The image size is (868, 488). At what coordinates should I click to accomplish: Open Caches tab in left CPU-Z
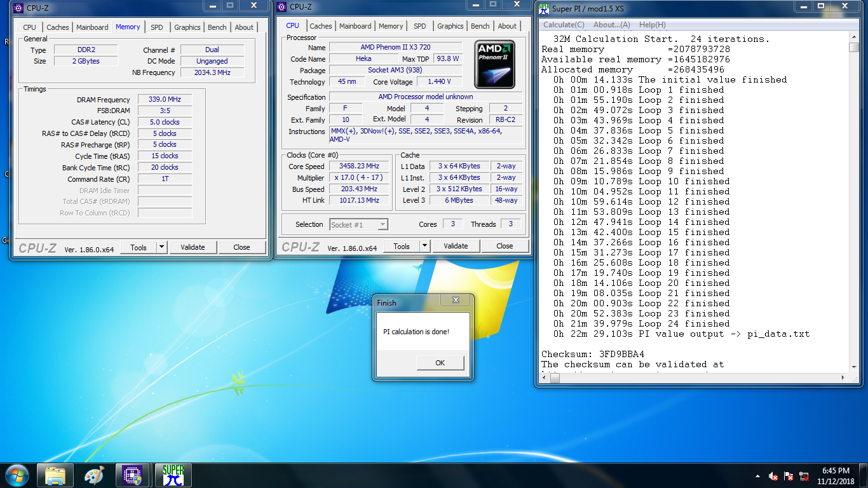pos(58,27)
